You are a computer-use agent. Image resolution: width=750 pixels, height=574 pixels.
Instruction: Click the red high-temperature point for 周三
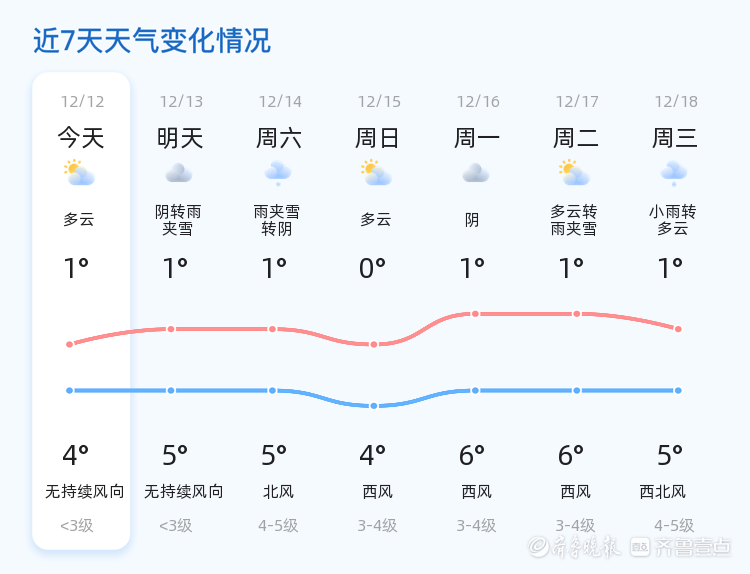[678, 329]
